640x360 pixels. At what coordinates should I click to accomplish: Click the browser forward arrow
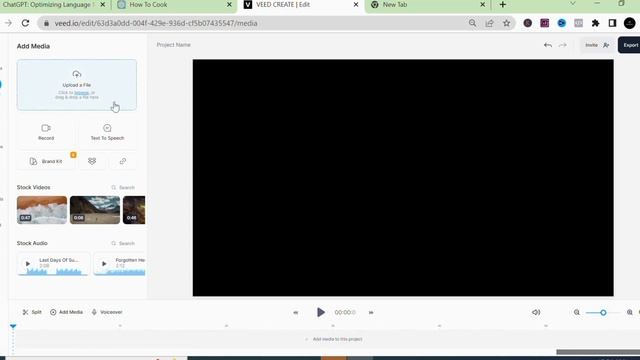8,23
